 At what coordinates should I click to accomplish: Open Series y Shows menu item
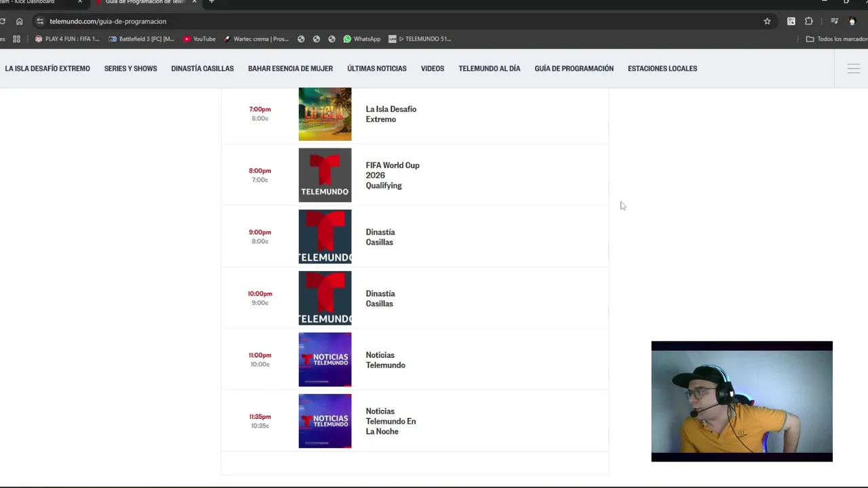click(130, 68)
